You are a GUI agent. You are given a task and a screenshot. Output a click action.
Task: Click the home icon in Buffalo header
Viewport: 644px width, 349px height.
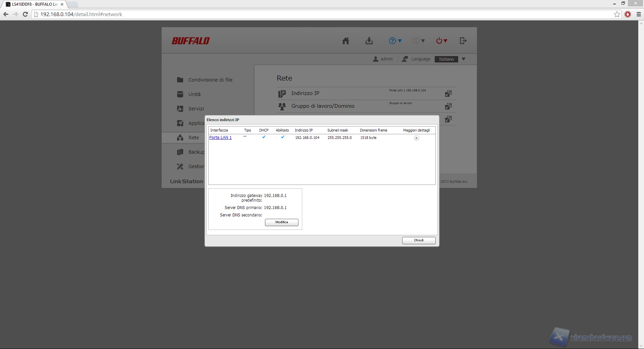point(345,41)
